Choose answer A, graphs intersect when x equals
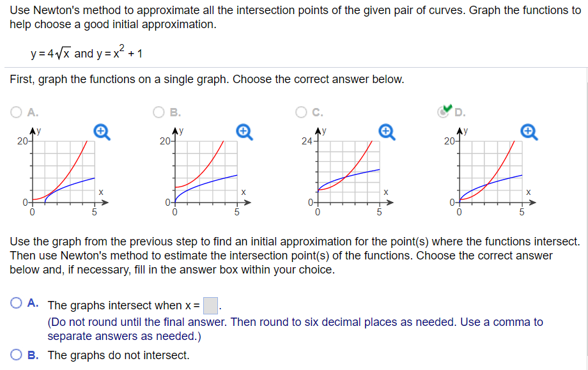The height and width of the screenshot is (370, 588). click(15, 302)
